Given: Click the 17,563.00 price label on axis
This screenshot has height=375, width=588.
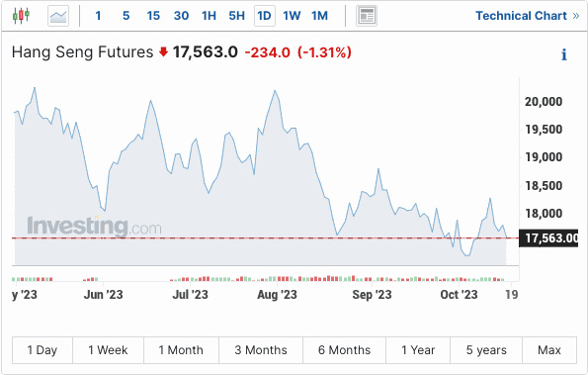Looking at the screenshot, I should [x=548, y=238].
